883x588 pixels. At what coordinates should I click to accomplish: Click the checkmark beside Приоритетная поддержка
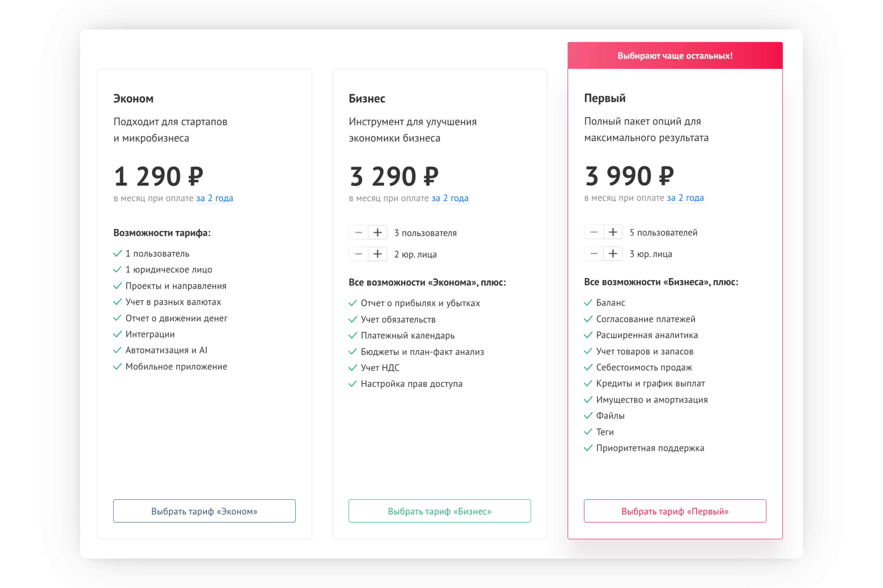588,448
